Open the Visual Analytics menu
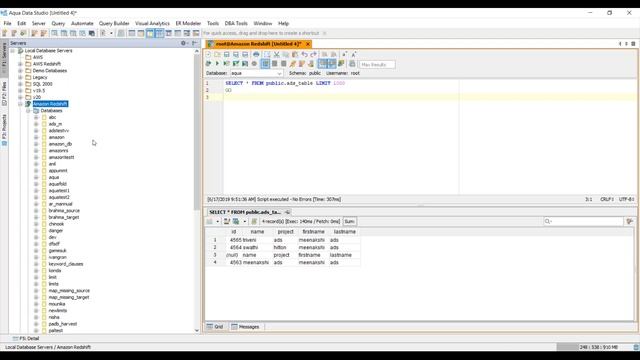The width and height of the screenshot is (640, 360). click(x=152, y=23)
